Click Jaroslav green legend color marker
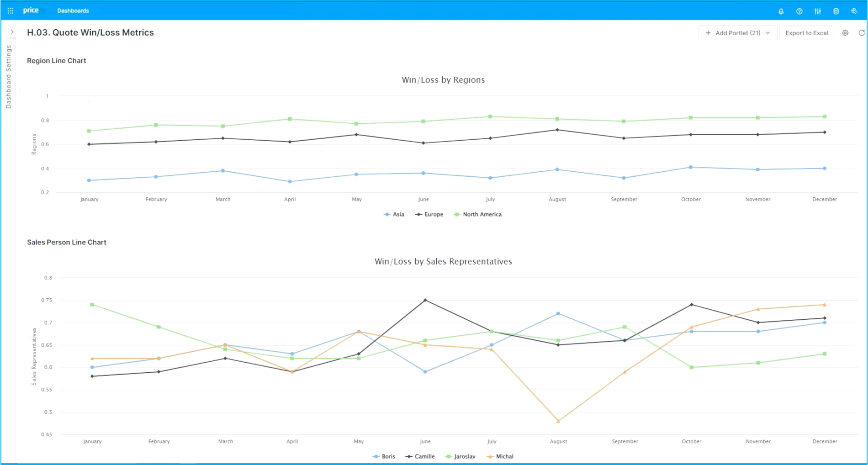 [x=448, y=456]
